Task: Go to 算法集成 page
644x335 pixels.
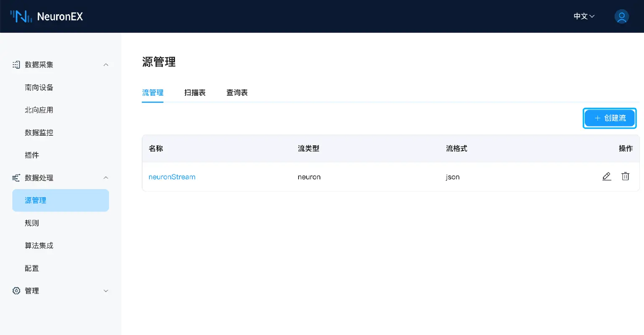Action: [x=39, y=245]
